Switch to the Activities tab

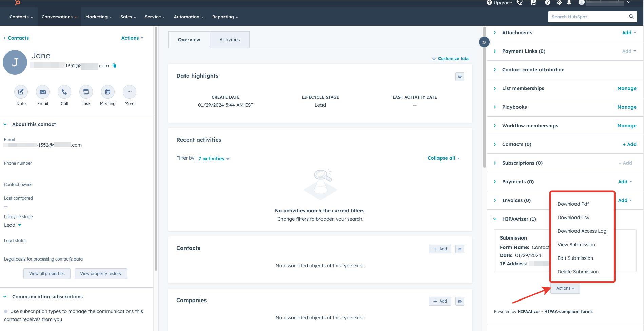coord(229,39)
